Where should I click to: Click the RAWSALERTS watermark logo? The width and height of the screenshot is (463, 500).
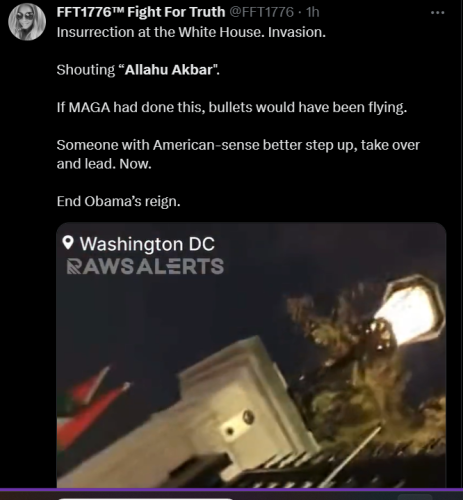145,266
